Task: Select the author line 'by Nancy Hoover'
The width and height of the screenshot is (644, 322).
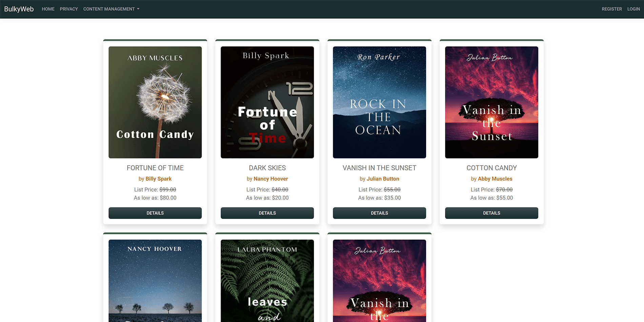Action: (x=267, y=179)
